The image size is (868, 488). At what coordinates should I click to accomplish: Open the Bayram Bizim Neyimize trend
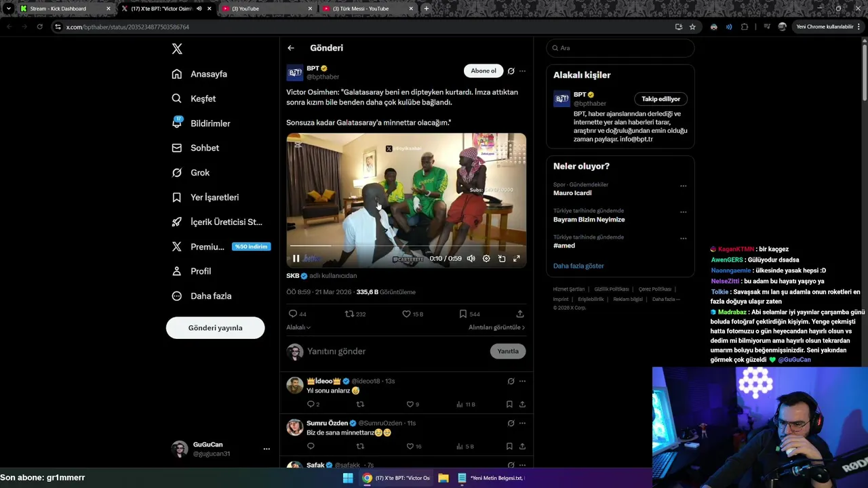(x=589, y=220)
